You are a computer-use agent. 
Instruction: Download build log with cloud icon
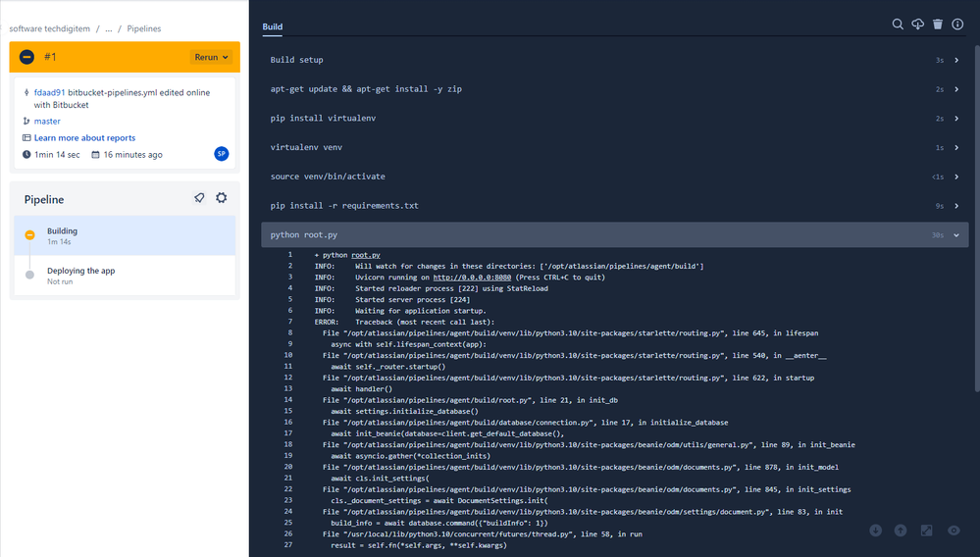click(917, 25)
